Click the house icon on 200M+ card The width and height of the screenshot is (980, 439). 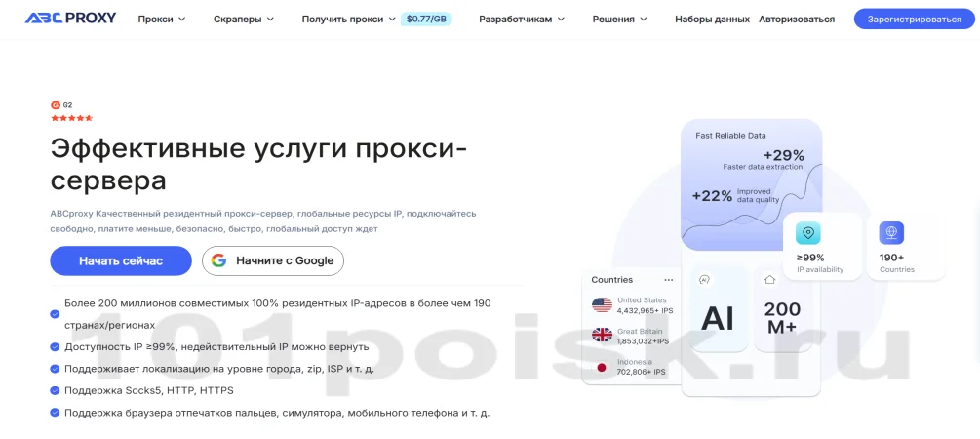click(770, 280)
